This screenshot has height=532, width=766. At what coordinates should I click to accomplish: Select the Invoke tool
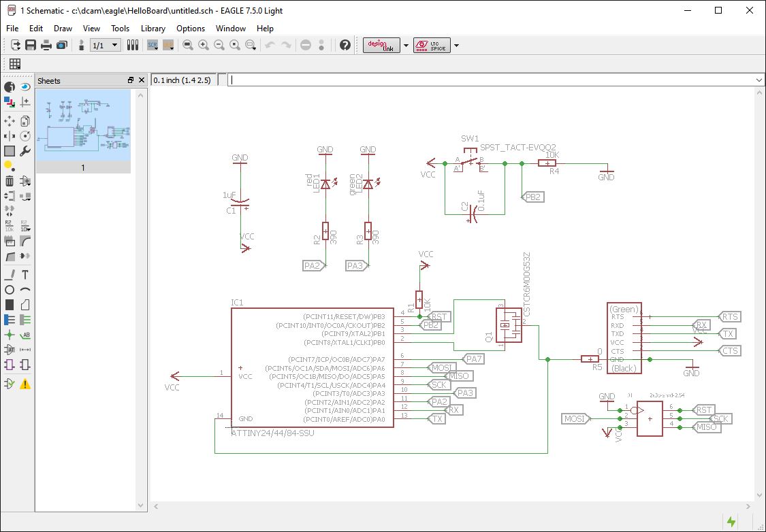25,256
